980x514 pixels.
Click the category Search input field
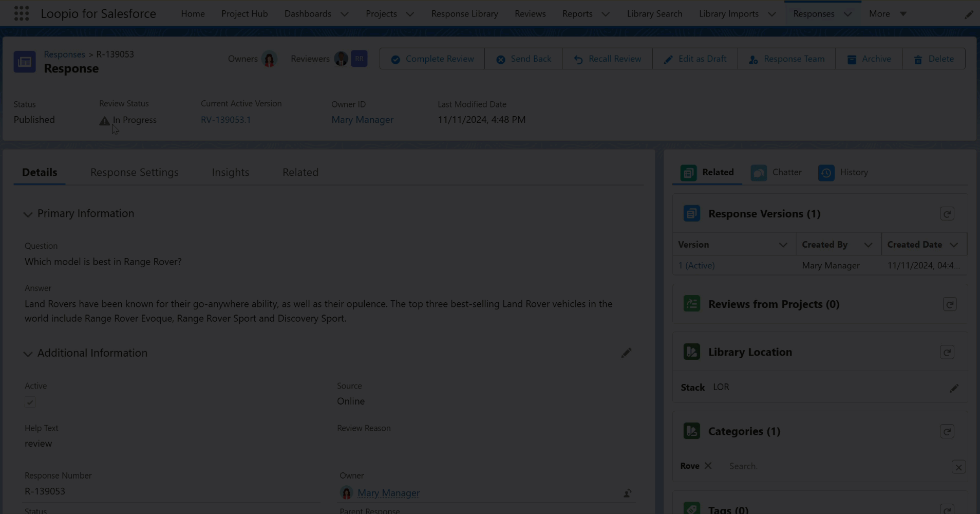coord(837,466)
